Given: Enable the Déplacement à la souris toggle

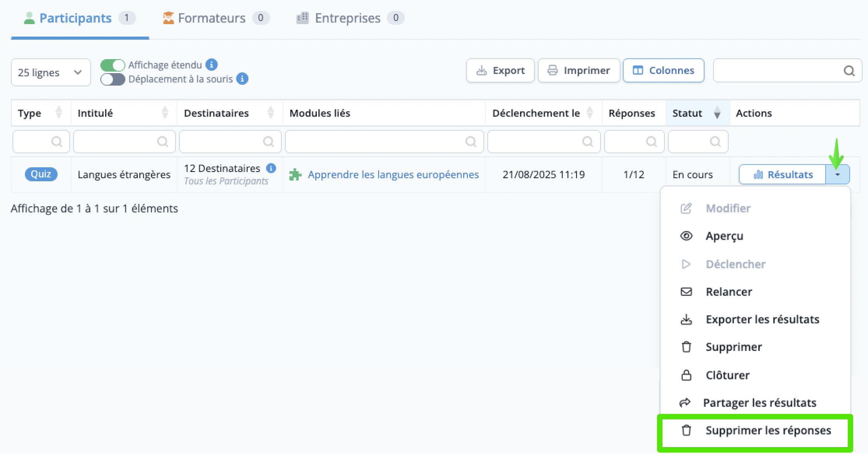Looking at the screenshot, I should click(113, 79).
